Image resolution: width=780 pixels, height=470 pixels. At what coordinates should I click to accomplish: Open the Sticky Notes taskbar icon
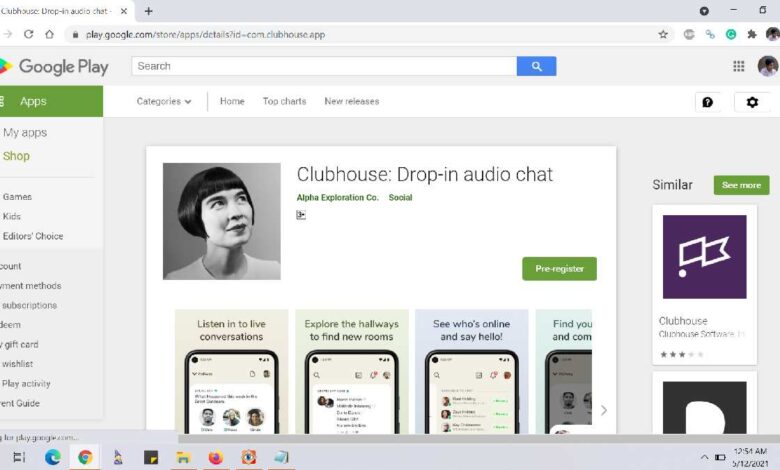[151, 457]
